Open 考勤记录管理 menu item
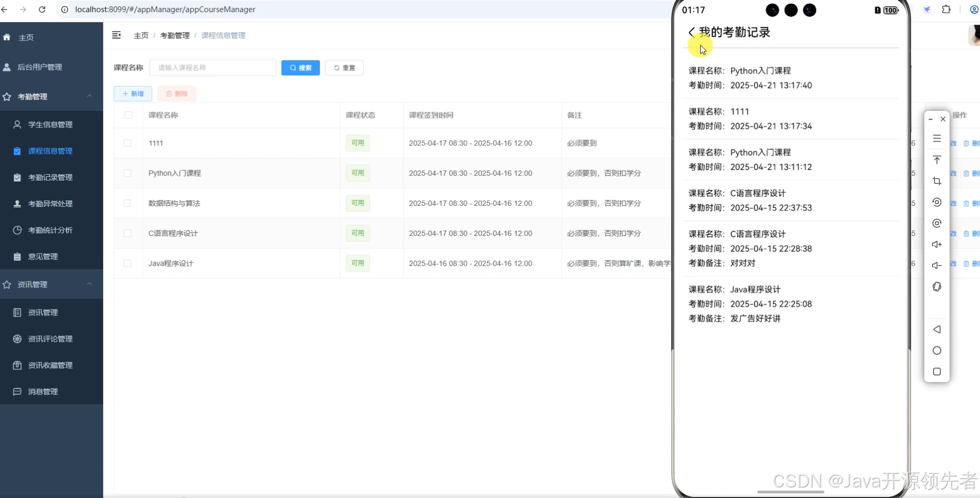 tap(52, 177)
